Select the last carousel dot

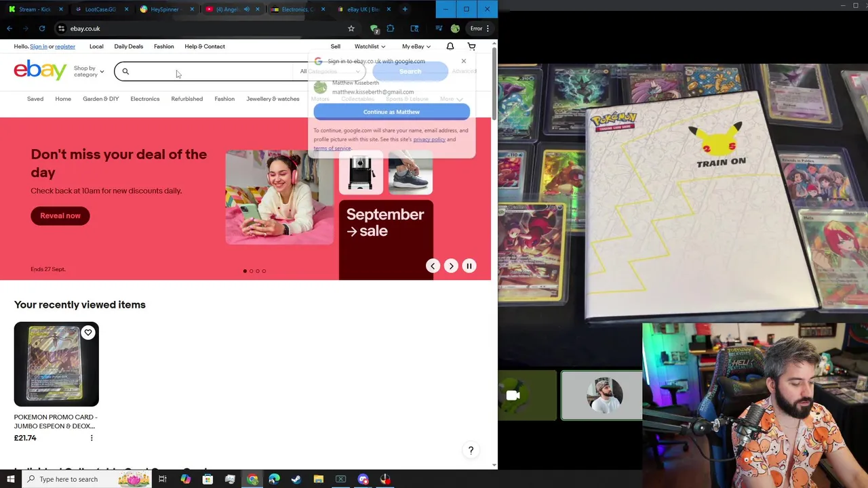coord(264,271)
